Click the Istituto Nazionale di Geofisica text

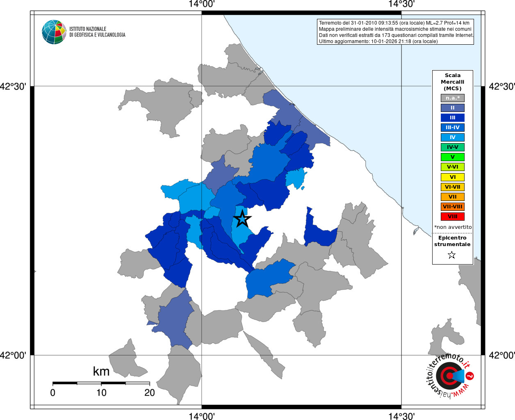(97, 32)
